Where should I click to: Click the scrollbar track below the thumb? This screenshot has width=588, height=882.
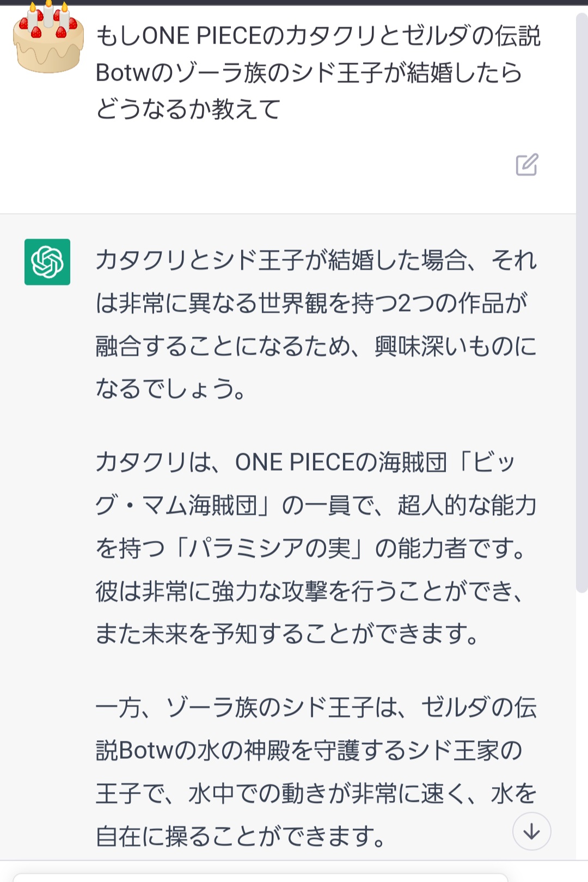(x=581, y=725)
